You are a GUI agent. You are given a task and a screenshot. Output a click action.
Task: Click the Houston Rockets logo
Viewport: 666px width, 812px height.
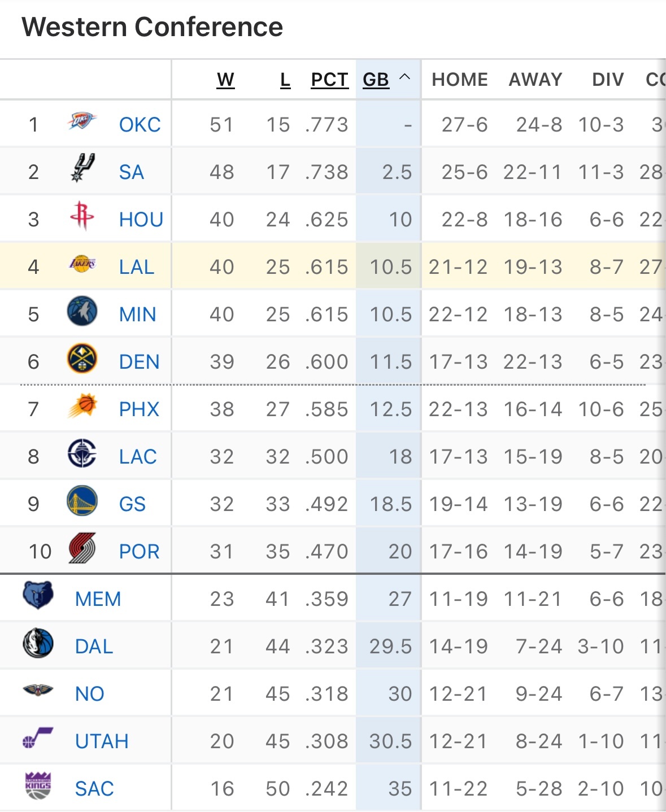point(82,216)
